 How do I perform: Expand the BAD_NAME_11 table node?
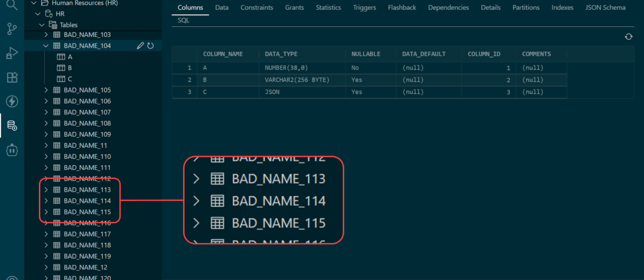[x=46, y=146]
